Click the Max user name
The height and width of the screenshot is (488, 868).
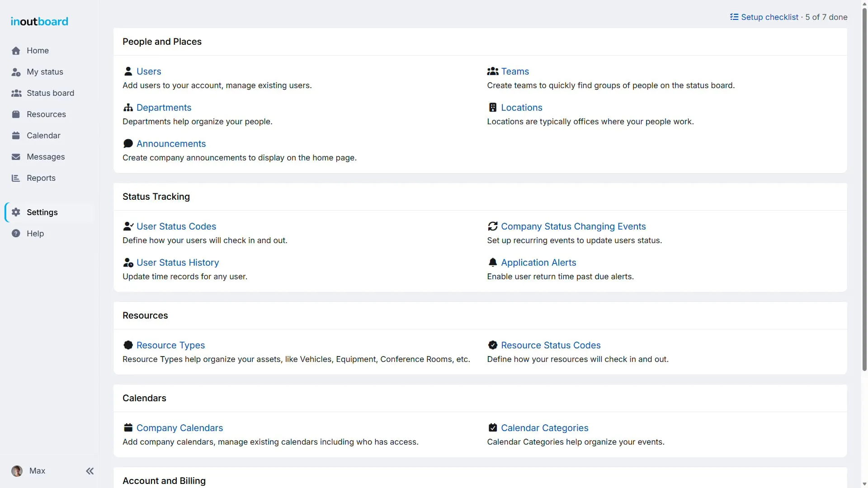[37, 471]
